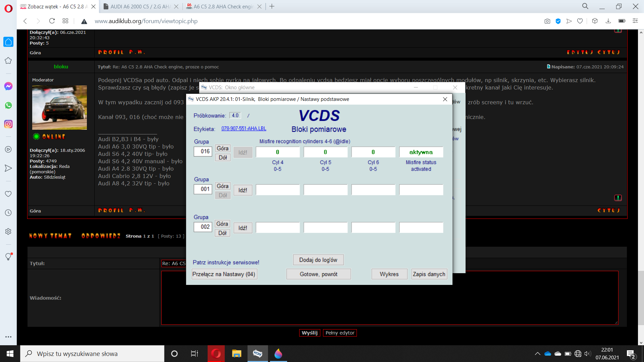
Task: Click browser address bar URL
Action: (x=146, y=21)
